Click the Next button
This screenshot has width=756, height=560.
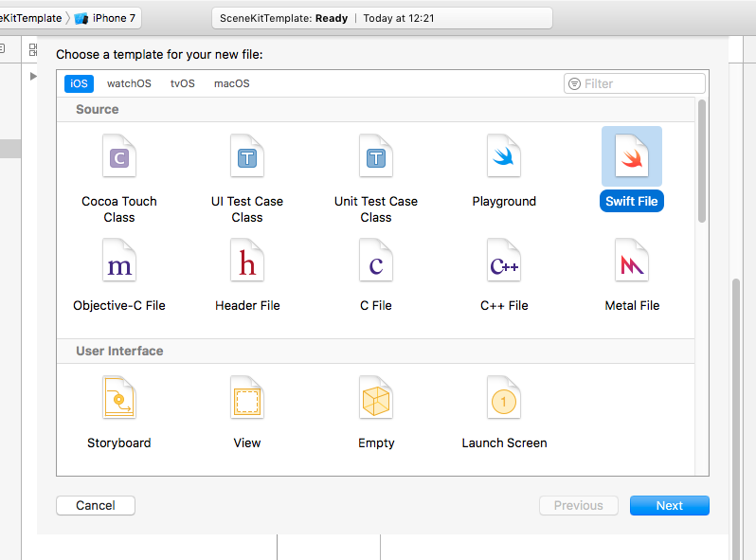(x=669, y=505)
